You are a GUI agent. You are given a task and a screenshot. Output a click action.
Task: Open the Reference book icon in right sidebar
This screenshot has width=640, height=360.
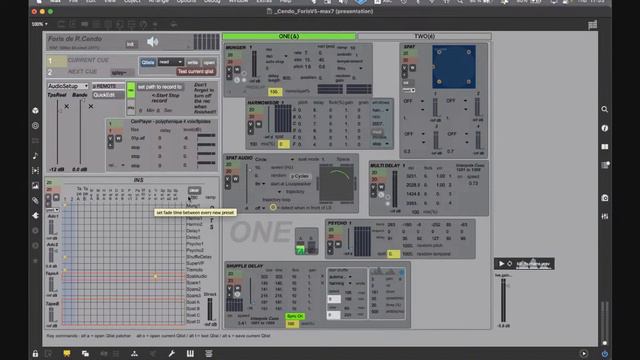(x=604, y=147)
